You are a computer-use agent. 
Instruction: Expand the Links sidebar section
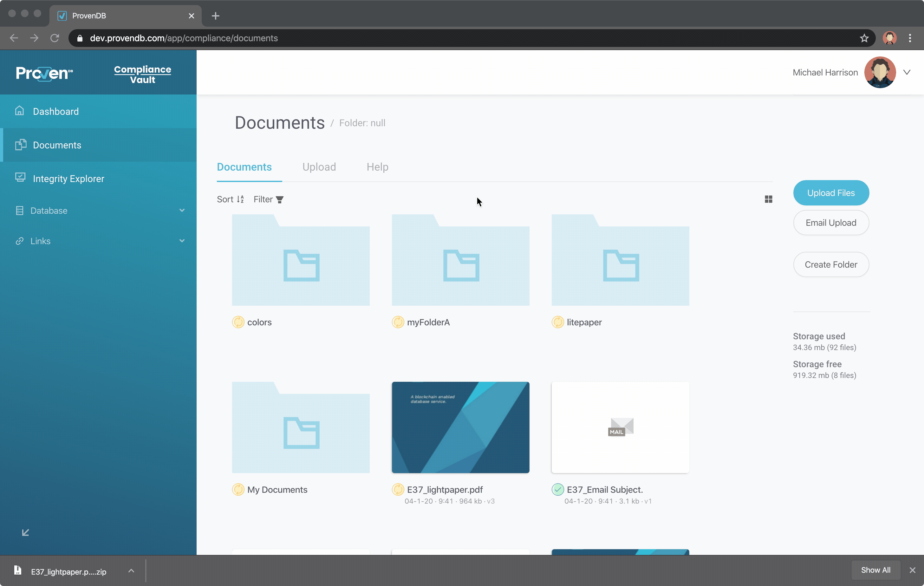pyautogui.click(x=182, y=241)
